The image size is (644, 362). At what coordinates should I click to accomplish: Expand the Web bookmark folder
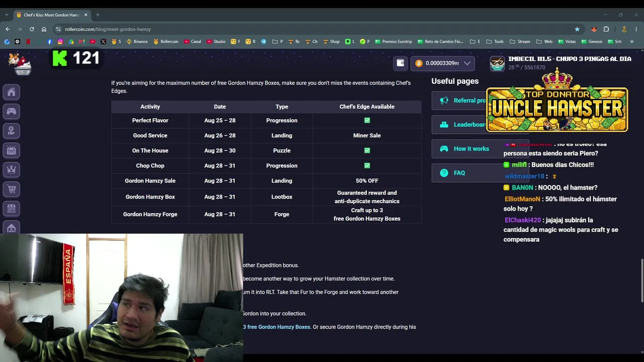tap(544, 42)
